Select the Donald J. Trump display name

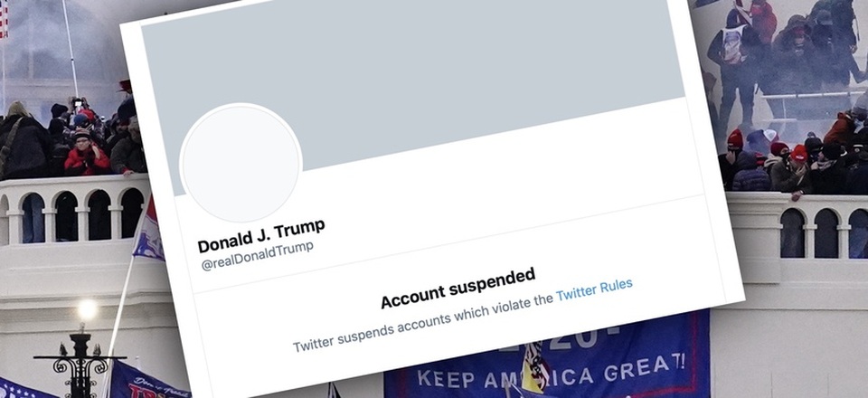click(x=261, y=235)
